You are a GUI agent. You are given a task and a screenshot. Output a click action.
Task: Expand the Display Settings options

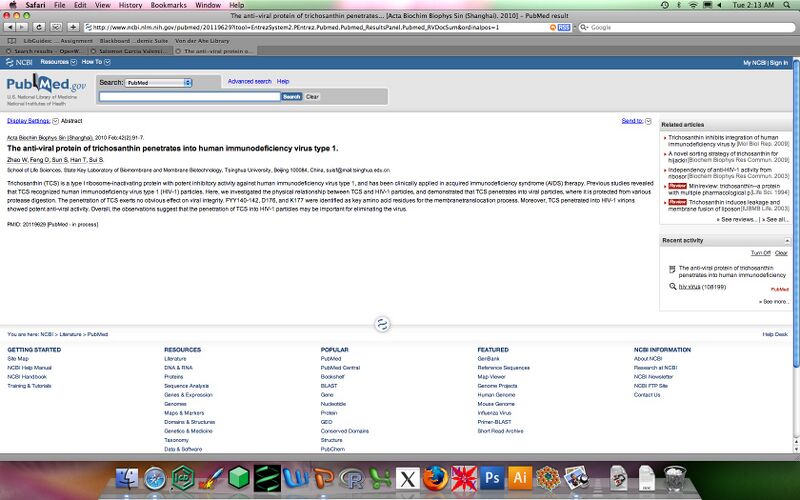[x=28, y=120]
